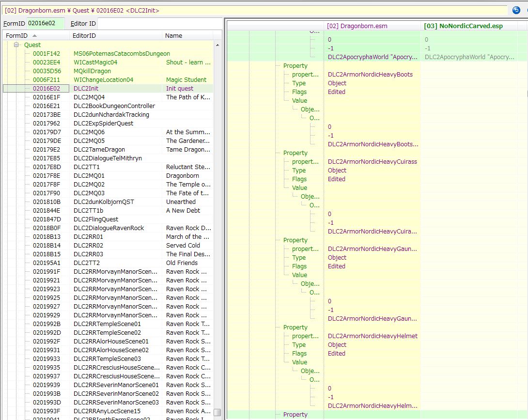The height and width of the screenshot is (420, 528).
Task: Click DLC2ArmorNordicHeavyCuirass property name value
Action: [x=373, y=162]
